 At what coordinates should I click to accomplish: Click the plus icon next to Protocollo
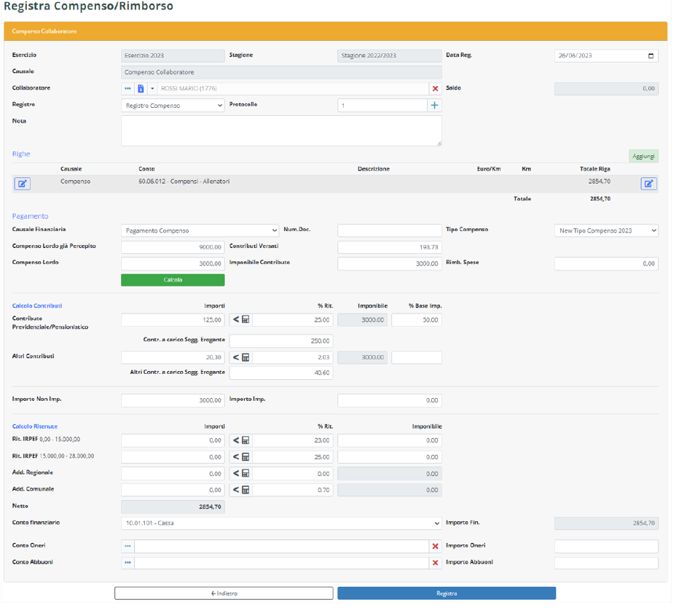click(434, 106)
